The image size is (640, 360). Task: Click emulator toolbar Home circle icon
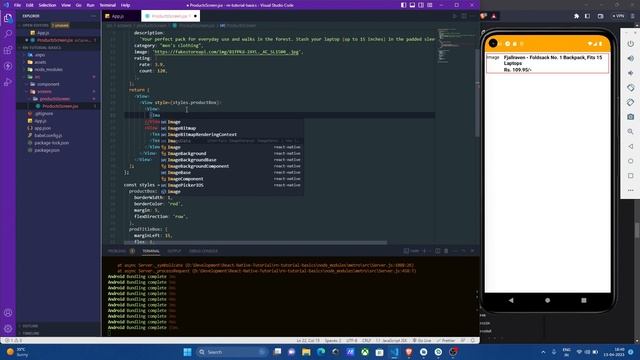tap(631, 161)
